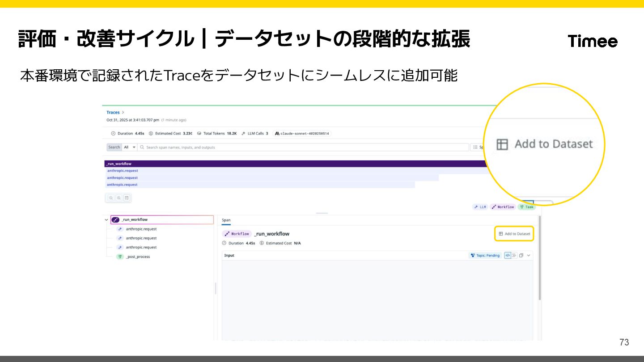The width and height of the screenshot is (644, 362).
Task: Copy the Input contents
Action: coord(521,256)
